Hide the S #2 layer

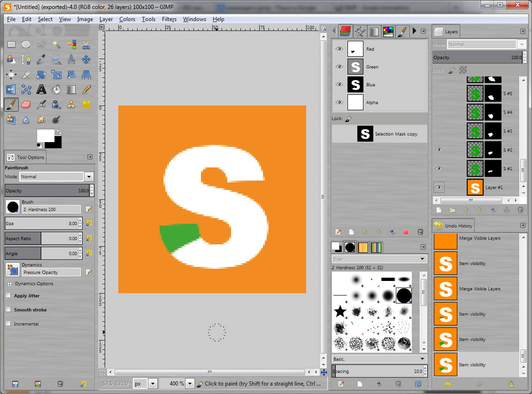pos(439,150)
